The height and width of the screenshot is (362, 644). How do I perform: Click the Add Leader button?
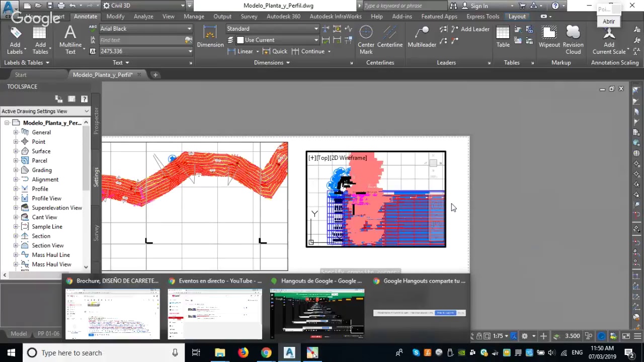click(x=470, y=29)
